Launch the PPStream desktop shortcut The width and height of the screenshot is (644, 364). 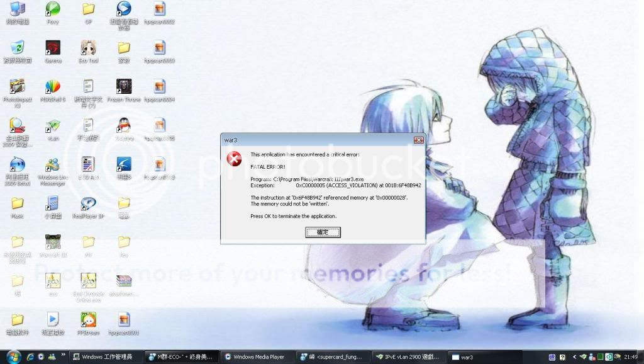tap(88, 320)
